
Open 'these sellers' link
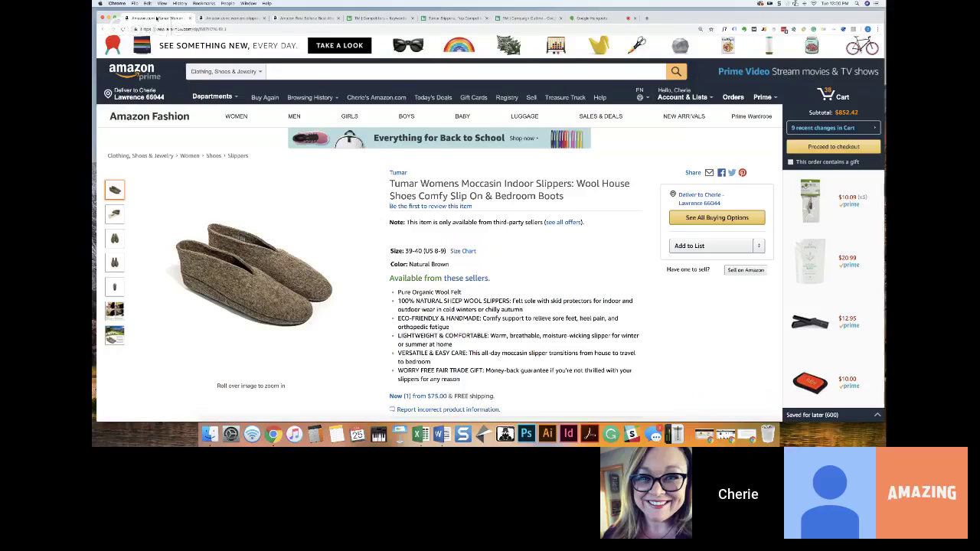pos(466,278)
